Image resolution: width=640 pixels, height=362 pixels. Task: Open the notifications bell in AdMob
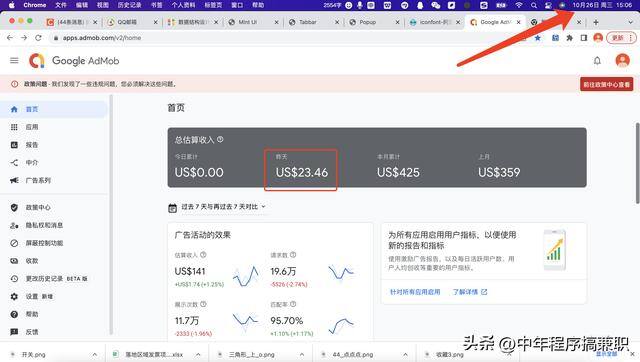pyautogui.click(x=597, y=61)
